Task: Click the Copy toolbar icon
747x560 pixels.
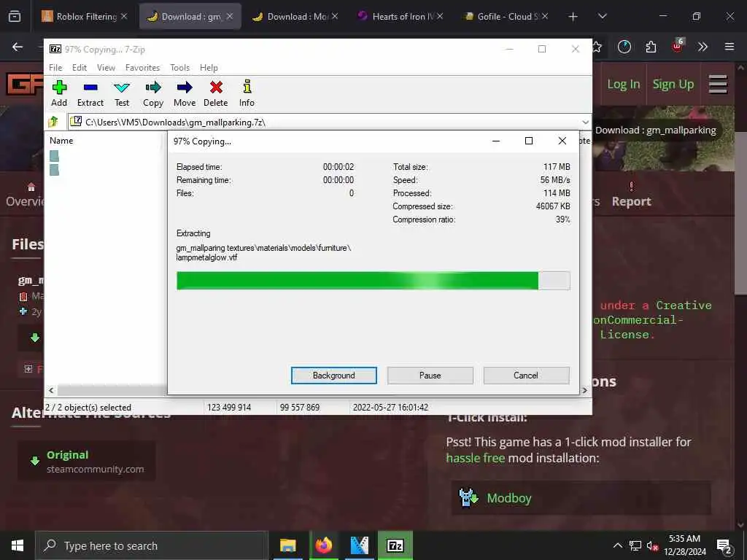Action: tap(153, 93)
